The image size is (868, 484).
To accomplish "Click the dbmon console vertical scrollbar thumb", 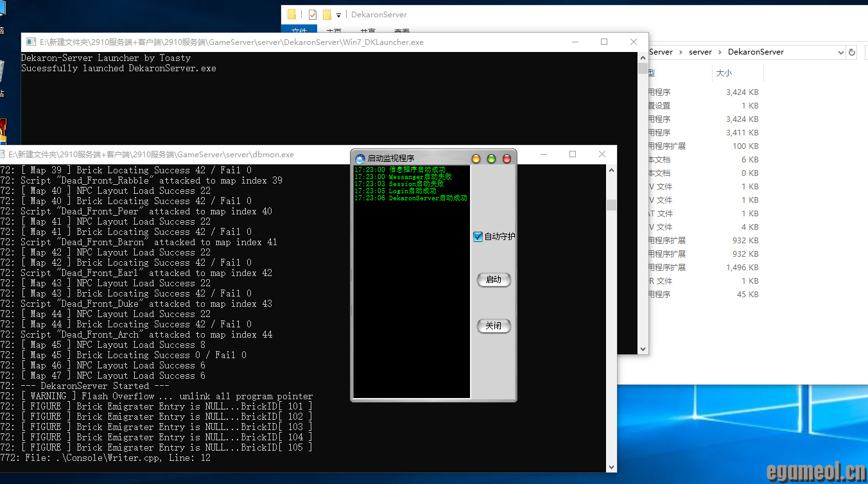I will [611, 205].
